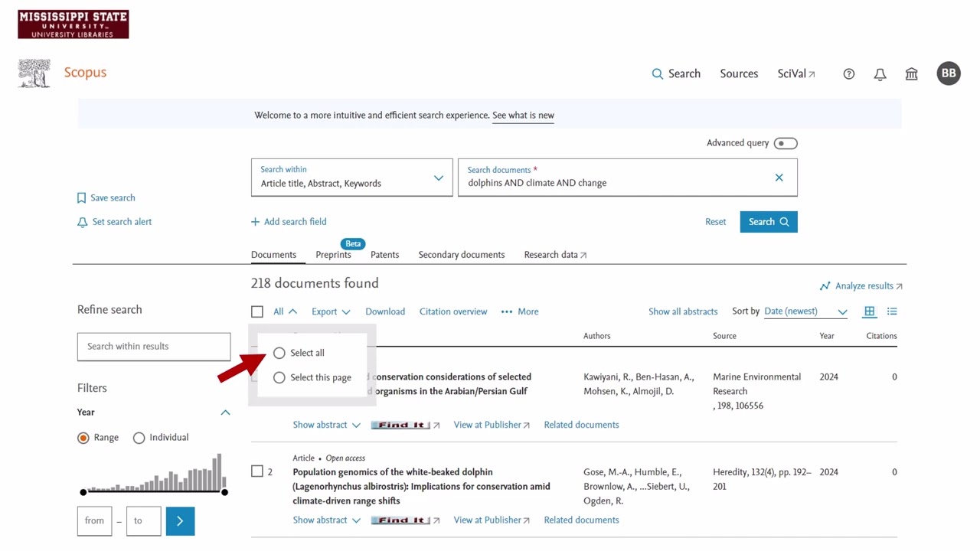The height and width of the screenshot is (551, 980).
Task: Open the white-beaked dolphin article title
Action: coord(421,487)
